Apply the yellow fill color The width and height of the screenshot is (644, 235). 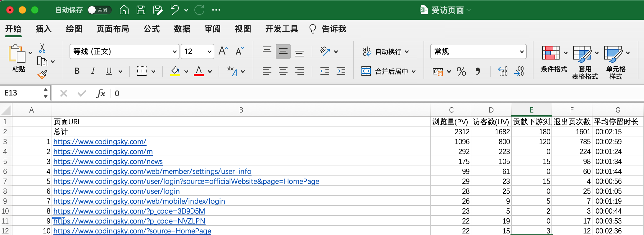click(x=175, y=71)
